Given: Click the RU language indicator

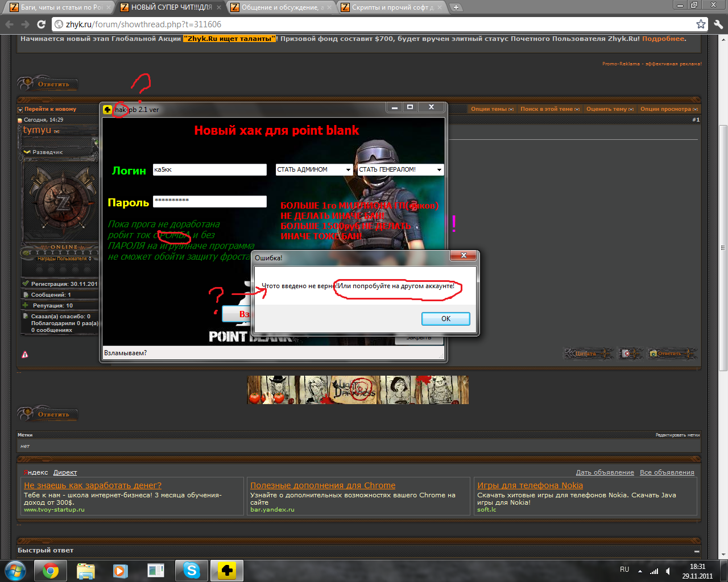Looking at the screenshot, I should [624, 569].
